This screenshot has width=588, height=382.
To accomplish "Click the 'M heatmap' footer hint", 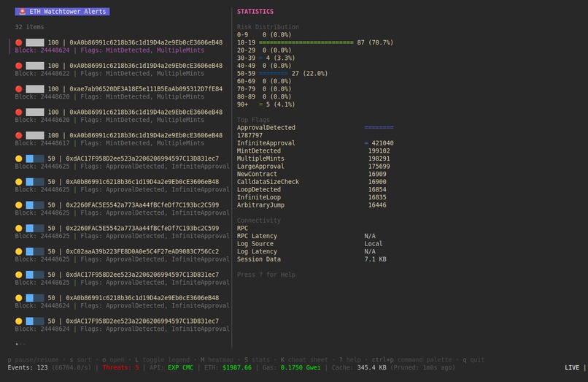I will pyautogui.click(x=217, y=360).
